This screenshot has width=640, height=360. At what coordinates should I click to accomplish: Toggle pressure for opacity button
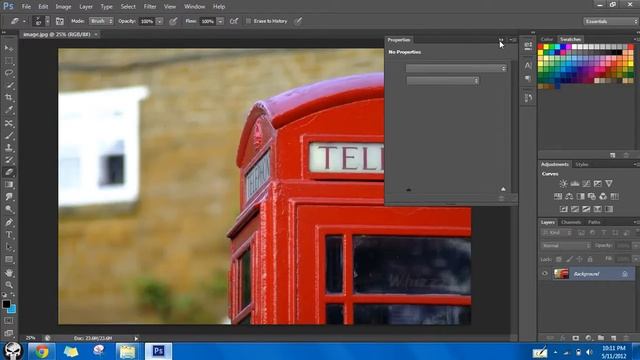[173, 21]
